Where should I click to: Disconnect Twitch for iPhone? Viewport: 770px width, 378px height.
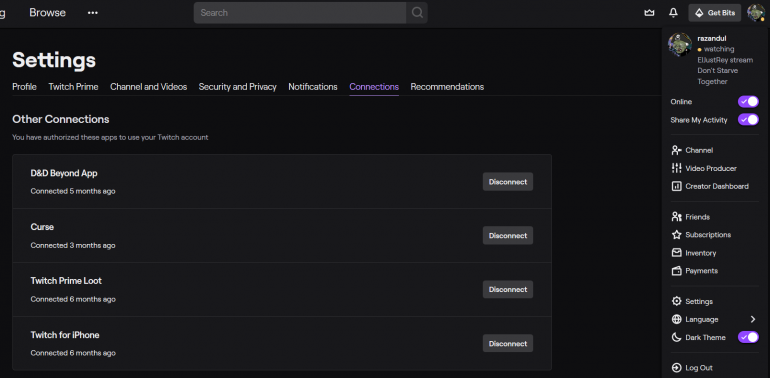508,344
